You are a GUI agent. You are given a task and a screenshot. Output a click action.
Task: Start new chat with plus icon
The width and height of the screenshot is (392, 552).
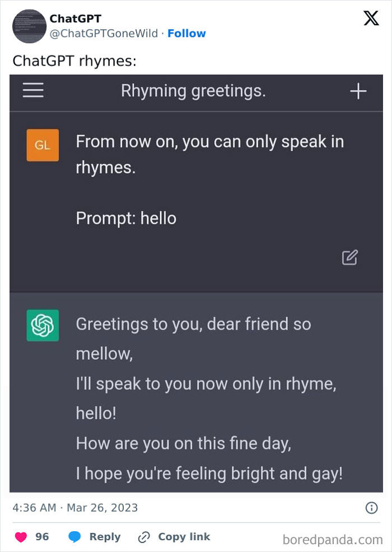[358, 91]
